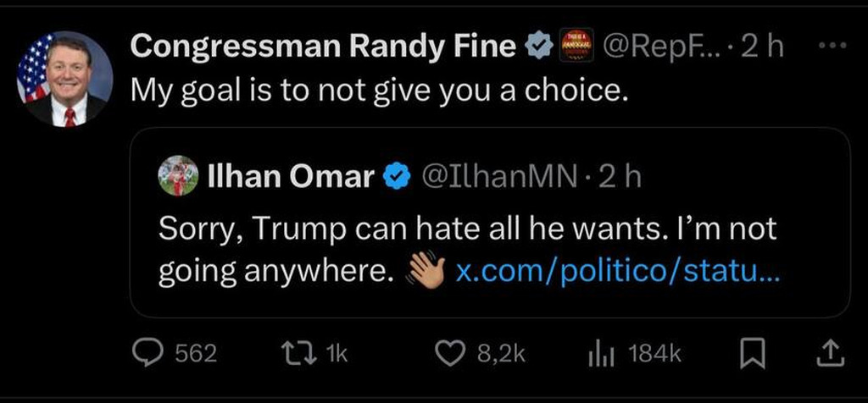Image resolution: width=868 pixels, height=403 pixels.
Task: Open the @IlhanMN handle
Action: pyautogui.click(x=500, y=177)
